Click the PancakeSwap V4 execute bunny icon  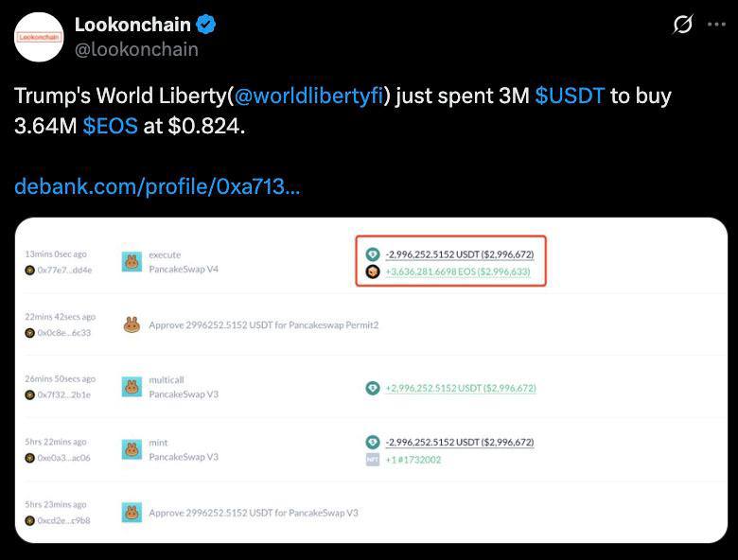(132, 262)
